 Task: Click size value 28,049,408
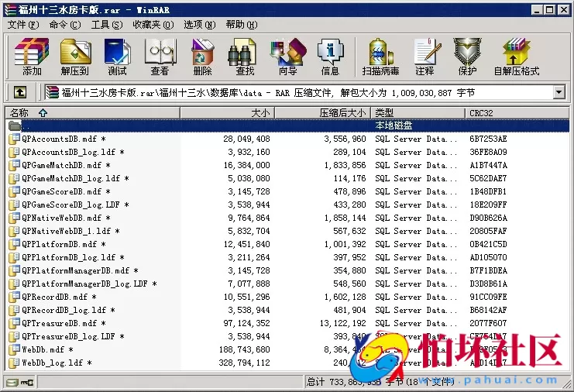(246, 139)
